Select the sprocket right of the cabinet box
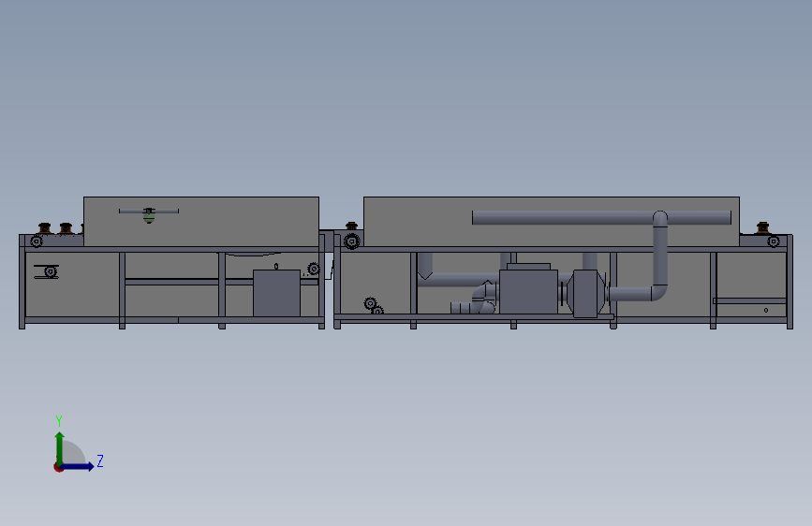Image resolution: width=812 pixels, height=526 pixels. click(314, 270)
